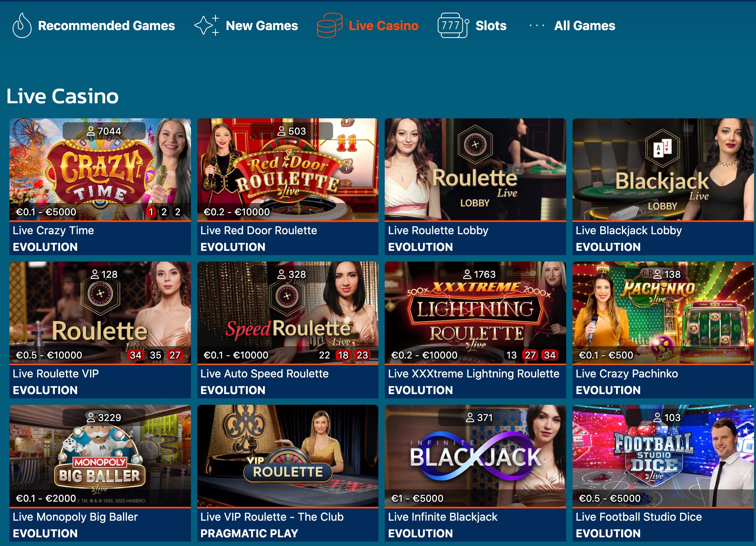Select the All Games tab label
The width and height of the screenshot is (756, 546).
[584, 26]
